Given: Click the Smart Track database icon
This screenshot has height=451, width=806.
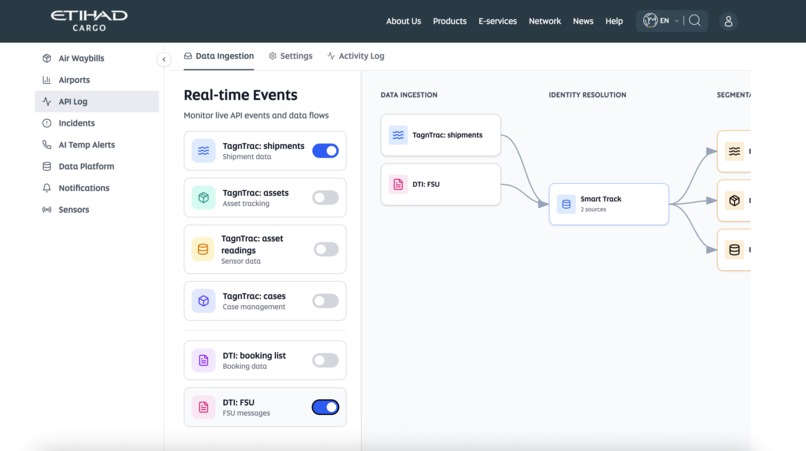Looking at the screenshot, I should click(x=566, y=204).
